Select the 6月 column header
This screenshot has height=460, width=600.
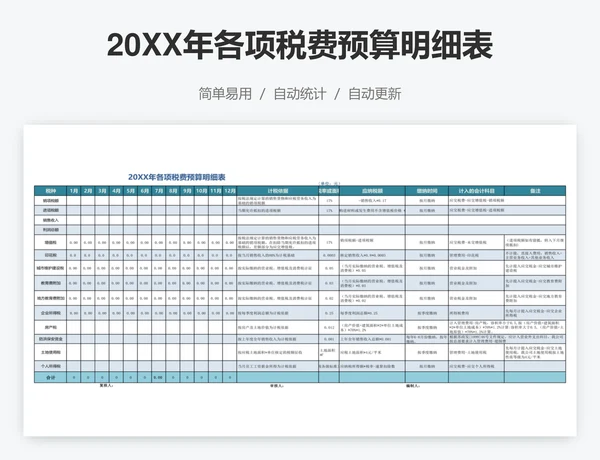tap(145, 191)
